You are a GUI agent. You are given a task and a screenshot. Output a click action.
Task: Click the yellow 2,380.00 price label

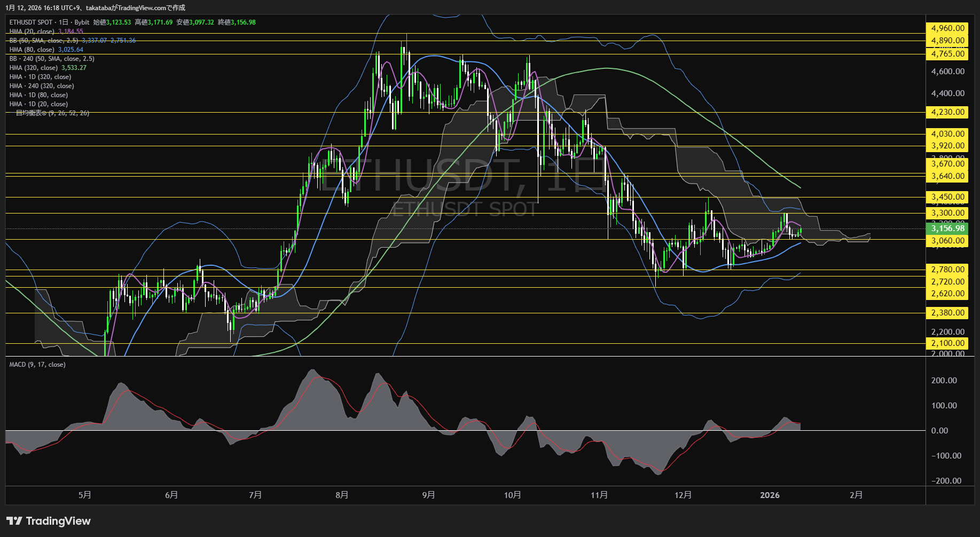(947, 313)
